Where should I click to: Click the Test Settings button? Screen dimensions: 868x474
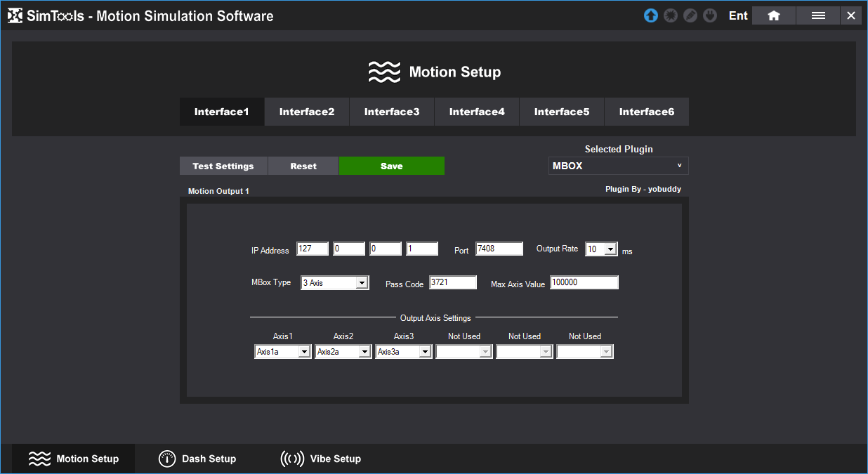click(x=223, y=166)
